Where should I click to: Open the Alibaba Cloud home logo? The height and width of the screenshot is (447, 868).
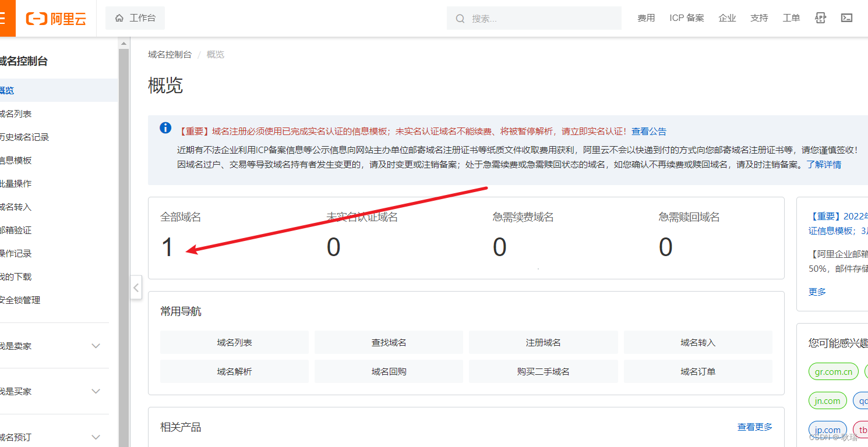click(x=55, y=18)
